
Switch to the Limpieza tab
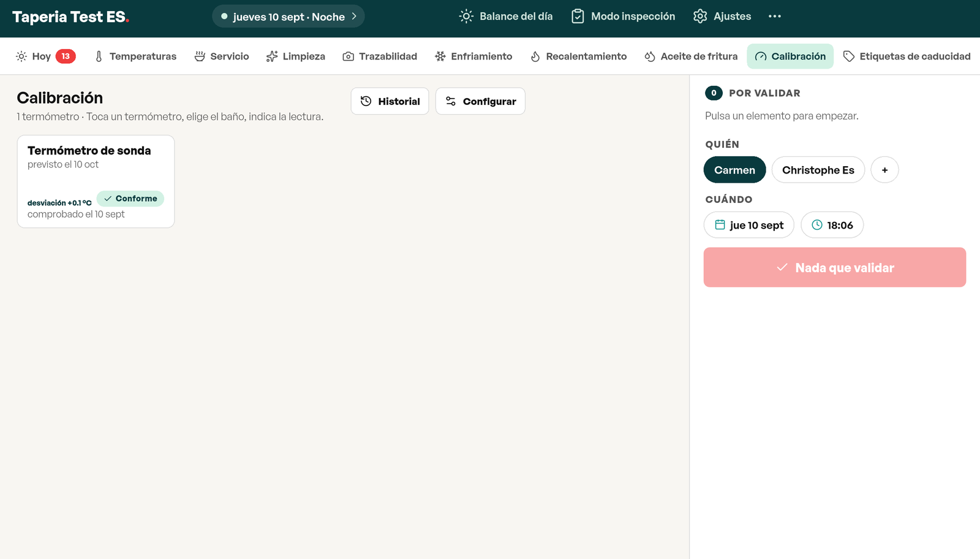(296, 56)
